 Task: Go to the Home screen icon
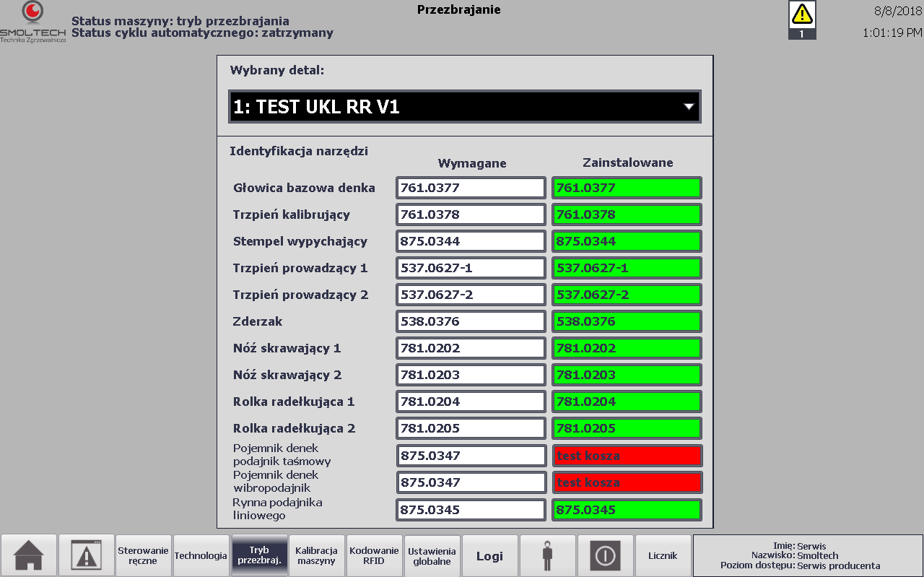pyautogui.click(x=29, y=555)
